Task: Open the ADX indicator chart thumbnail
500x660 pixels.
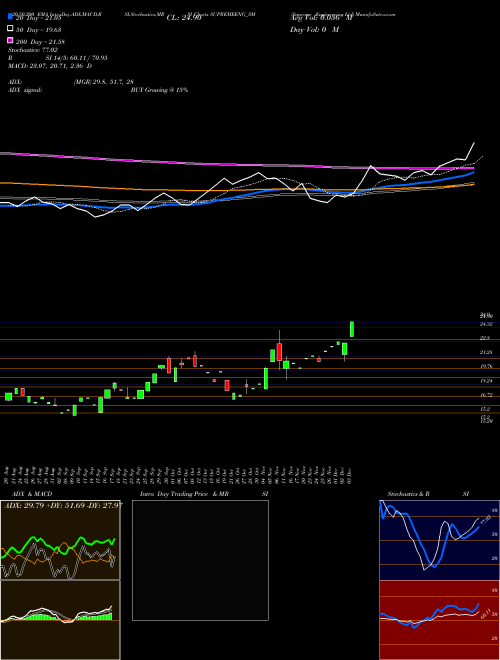Action: tap(60, 540)
